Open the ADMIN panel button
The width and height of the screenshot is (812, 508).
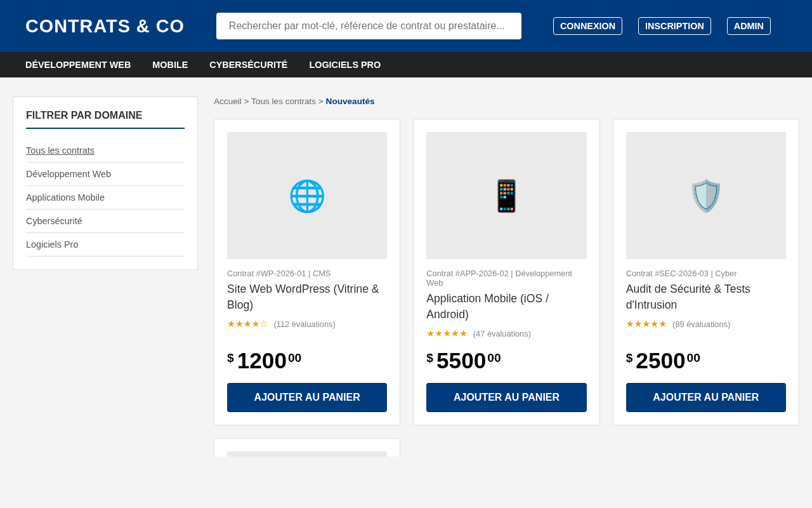(749, 26)
